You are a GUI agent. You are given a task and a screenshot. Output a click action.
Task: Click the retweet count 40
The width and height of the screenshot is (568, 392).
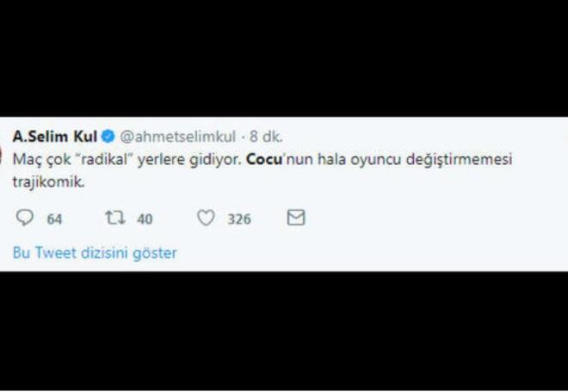click(145, 219)
